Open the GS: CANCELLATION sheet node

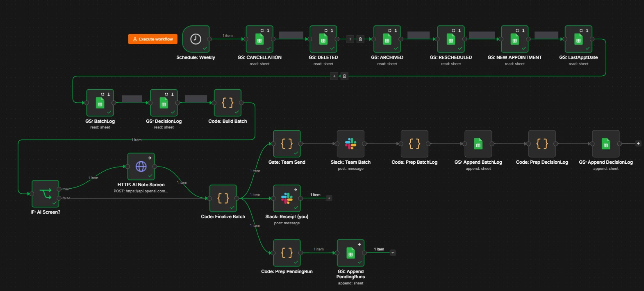click(259, 39)
